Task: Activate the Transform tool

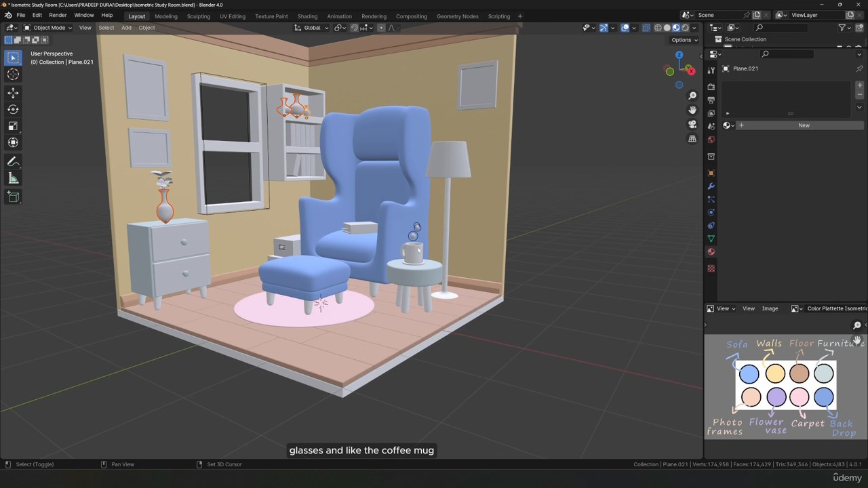Action: [13, 142]
